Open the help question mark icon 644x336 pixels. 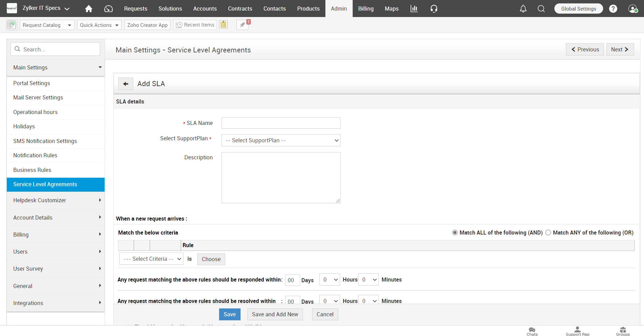pos(613,9)
